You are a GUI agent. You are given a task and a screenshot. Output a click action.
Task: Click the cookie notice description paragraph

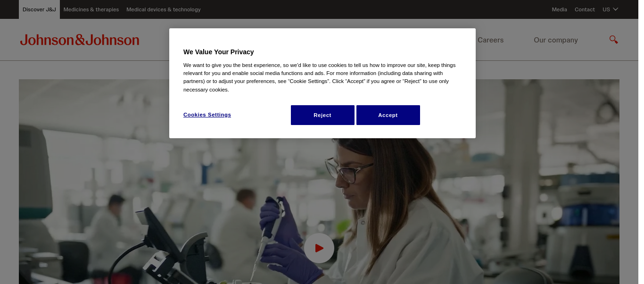click(x=320, y=77)
